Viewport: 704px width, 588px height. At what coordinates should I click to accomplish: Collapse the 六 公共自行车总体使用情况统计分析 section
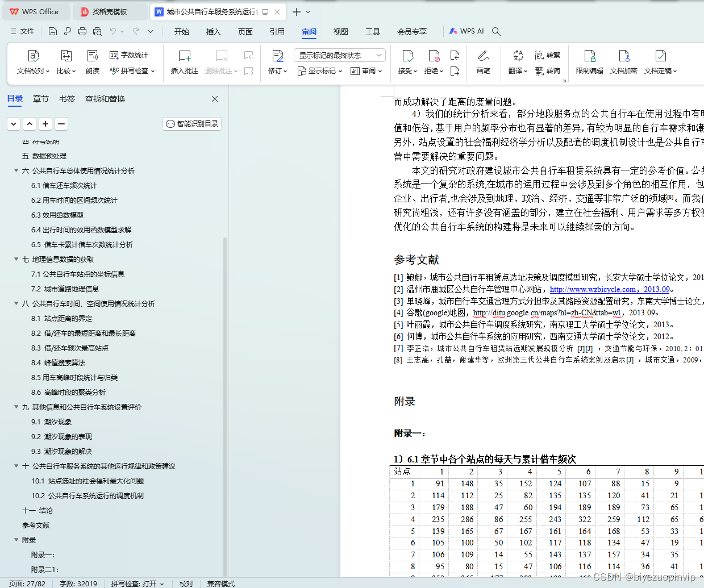pyautogui.click(x=16, y=170)
